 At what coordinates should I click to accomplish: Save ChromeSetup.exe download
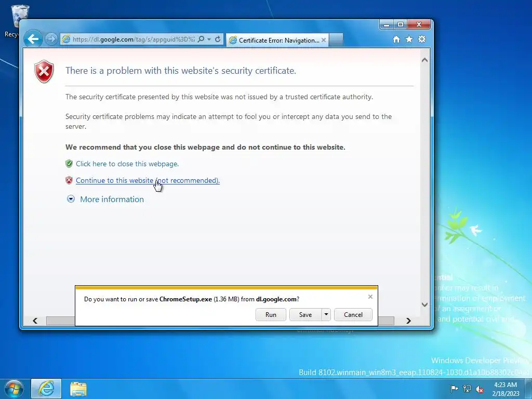point(305,314)
